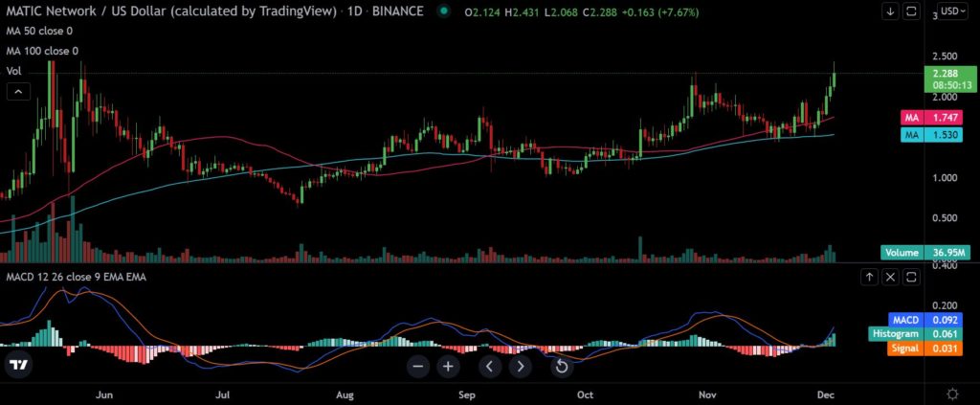Maximize the MACD pane

pos(912,277)
